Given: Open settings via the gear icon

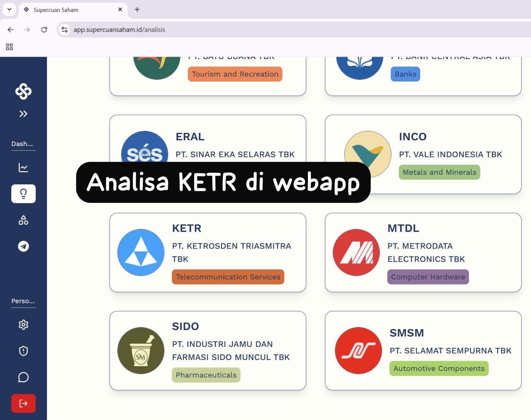Looking at the screenshot, I should [x=23, y=325].
